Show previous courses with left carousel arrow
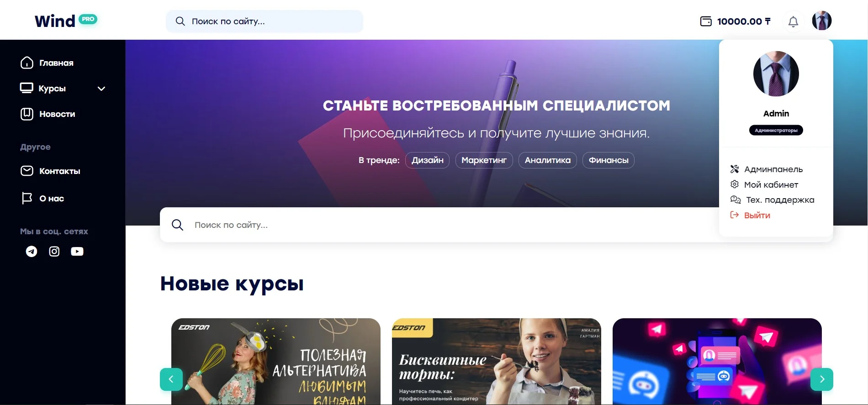The height and width of the screenshot is (405, 868). (x=171, y=379)
